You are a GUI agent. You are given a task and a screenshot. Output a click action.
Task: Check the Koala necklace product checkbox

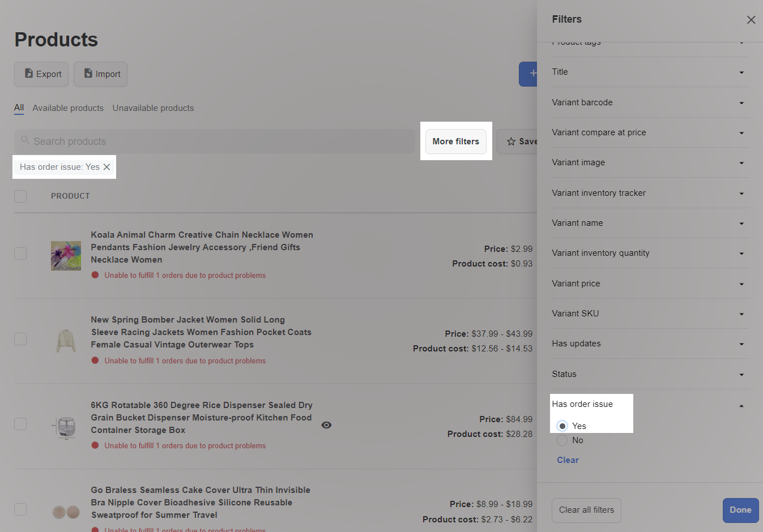click(20, 254)
